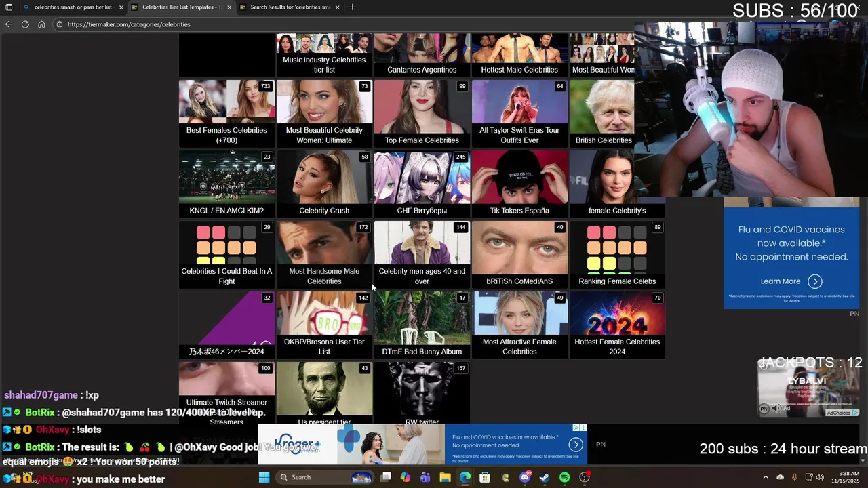Go back to the previous page
The height and width of the screenshot is (488, 868).
[x=9, y=24]
